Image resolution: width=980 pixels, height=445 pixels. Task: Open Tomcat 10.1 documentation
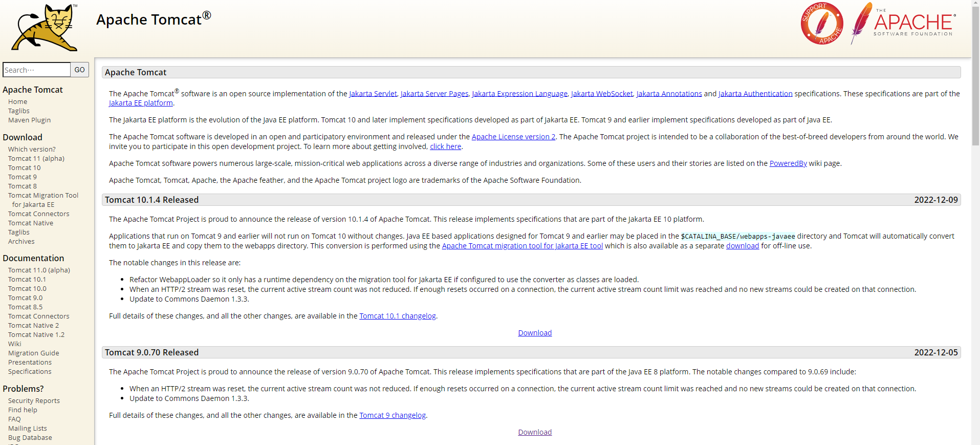pyautogui.click(x=27, y=280)
